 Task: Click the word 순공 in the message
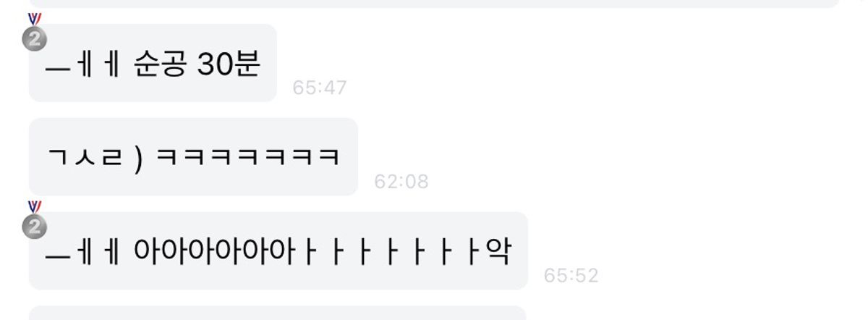161,66
